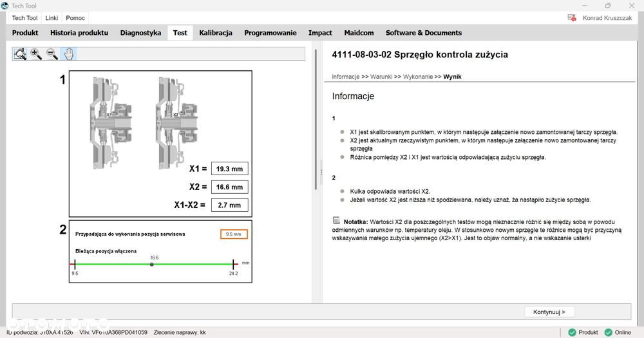Open the Software & Documents tab
The image size is (644, 338).
tap(424, 33)
